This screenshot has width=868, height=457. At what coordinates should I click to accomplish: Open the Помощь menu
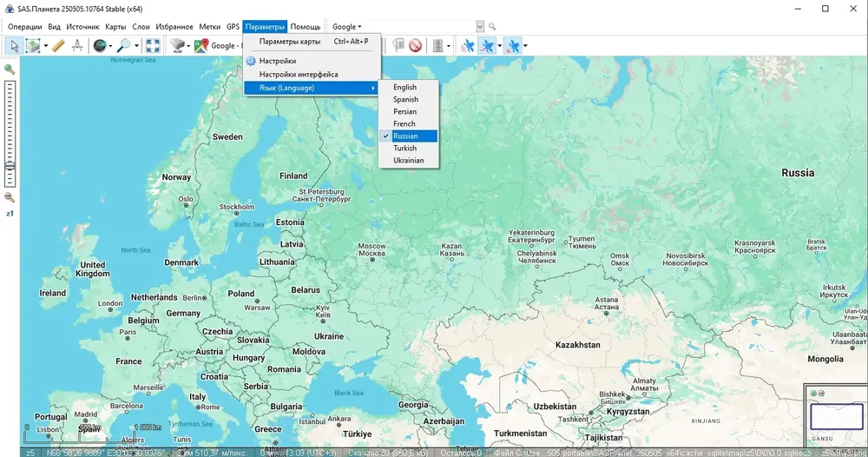[305, 27]
